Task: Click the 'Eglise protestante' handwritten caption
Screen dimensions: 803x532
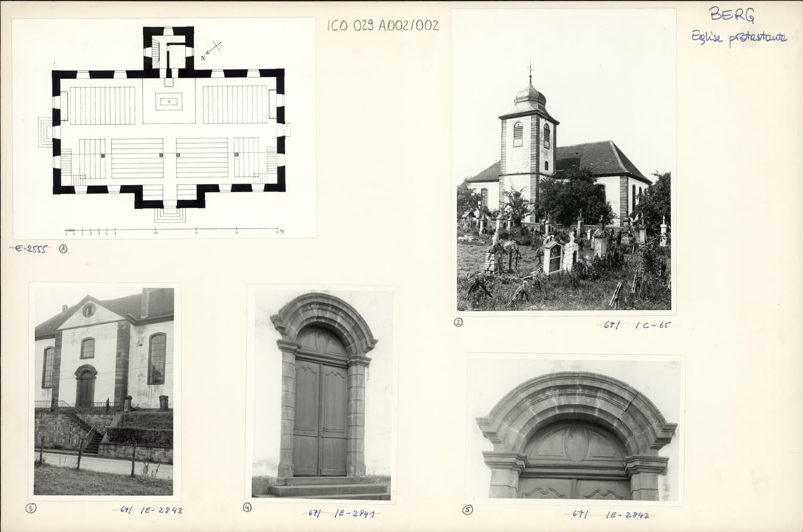Action: tap(739, 37)
